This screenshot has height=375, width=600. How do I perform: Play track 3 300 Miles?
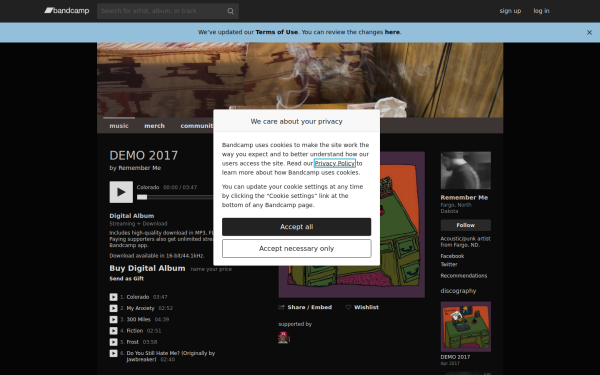pyautogui.click(x=113, y=320)
